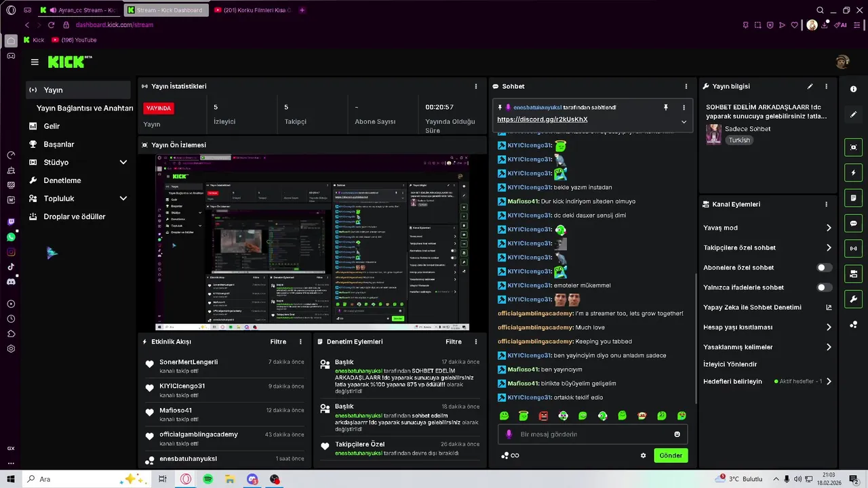The width and height of the screenshot is (868, 488).
Task: Reload the page in the browser toolbar
Action: pos(51,25)
